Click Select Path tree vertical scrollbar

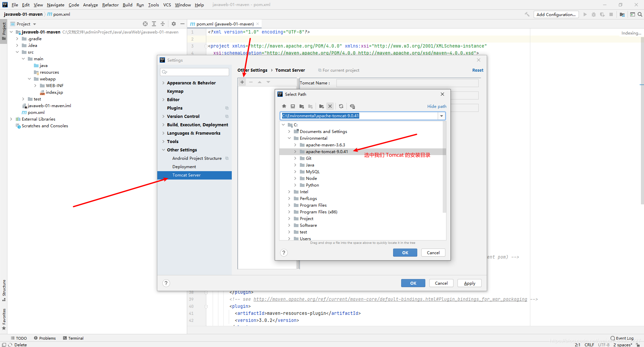click(444, 167)
